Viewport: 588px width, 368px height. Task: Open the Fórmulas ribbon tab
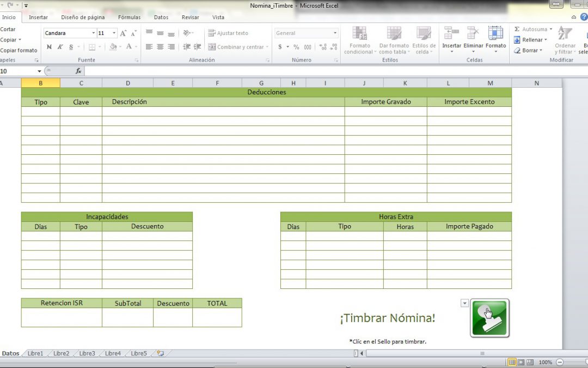[x=129, y=17]
